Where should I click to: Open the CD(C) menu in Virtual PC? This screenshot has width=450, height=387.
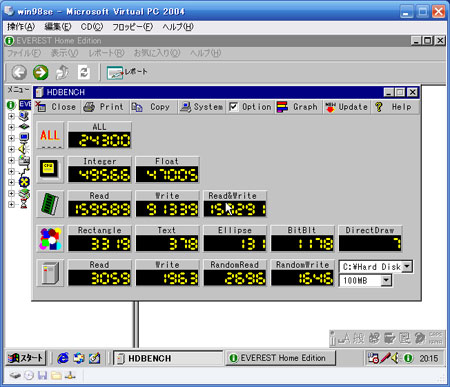click(x=92, y=27)
